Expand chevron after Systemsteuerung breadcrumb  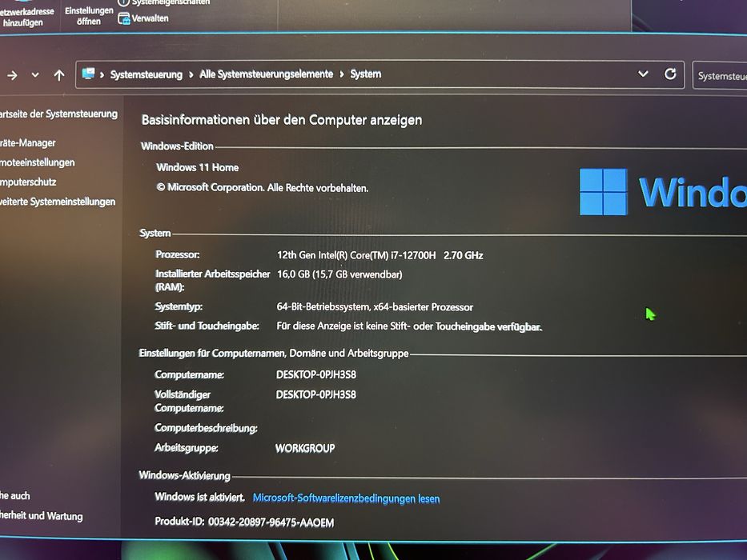coord(191,74)
